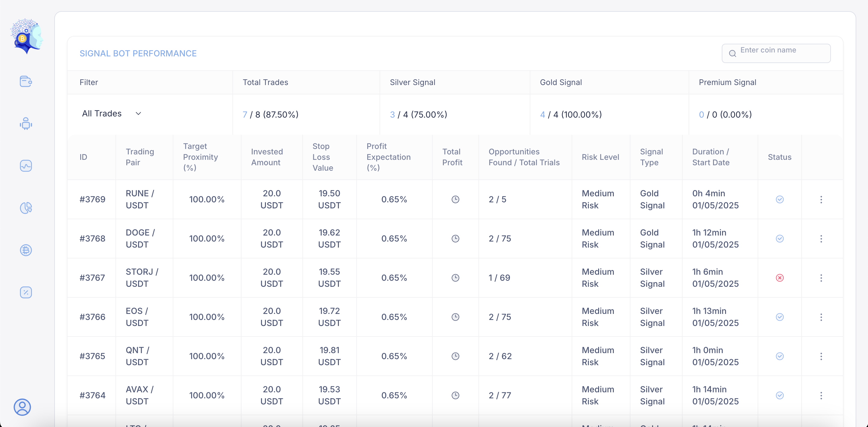Open the options menu for trade #3767
Screen dimensions: 868x427
821,278
